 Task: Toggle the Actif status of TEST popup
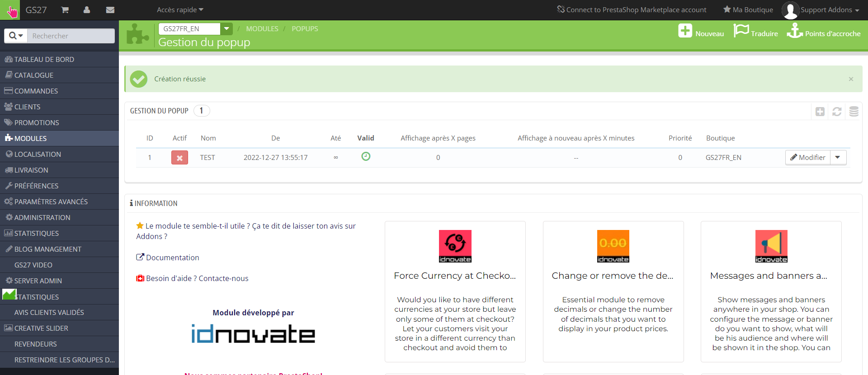point(179,158)
